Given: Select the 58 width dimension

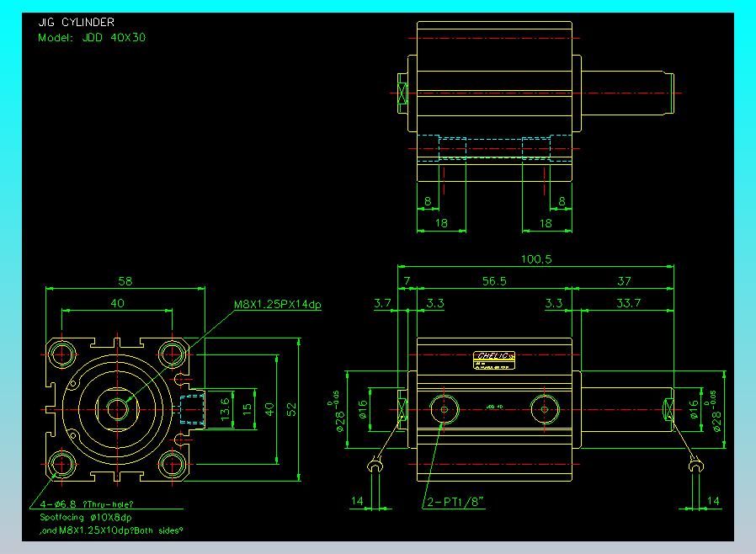Looking at the screenshot, I should point(125,281).
